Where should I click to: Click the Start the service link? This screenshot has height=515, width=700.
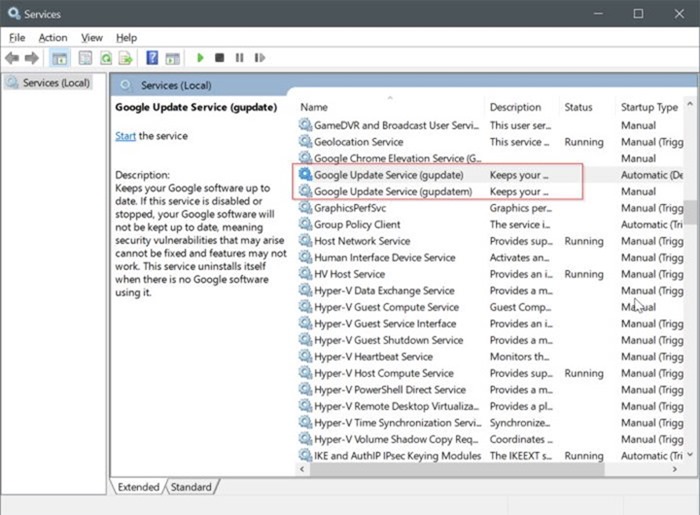point(125,136)
